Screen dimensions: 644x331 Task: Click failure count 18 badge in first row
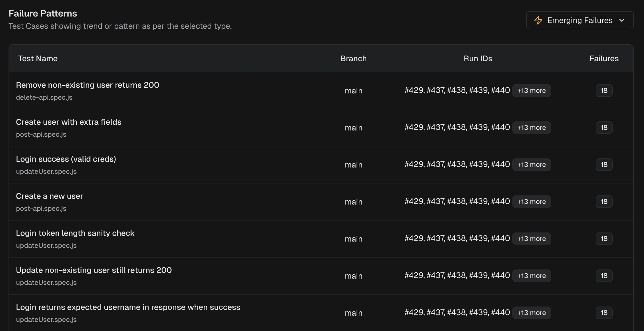(x=604, y=91)
